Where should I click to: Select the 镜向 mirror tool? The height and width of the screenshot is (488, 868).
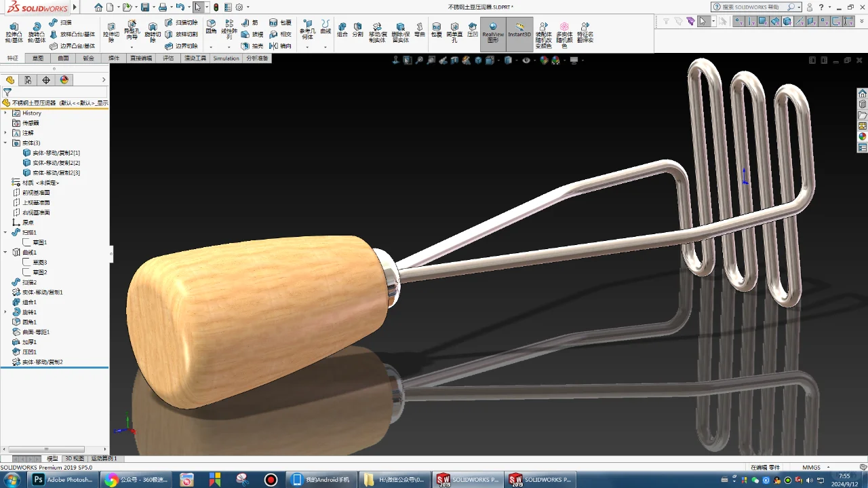pos(280,46)
